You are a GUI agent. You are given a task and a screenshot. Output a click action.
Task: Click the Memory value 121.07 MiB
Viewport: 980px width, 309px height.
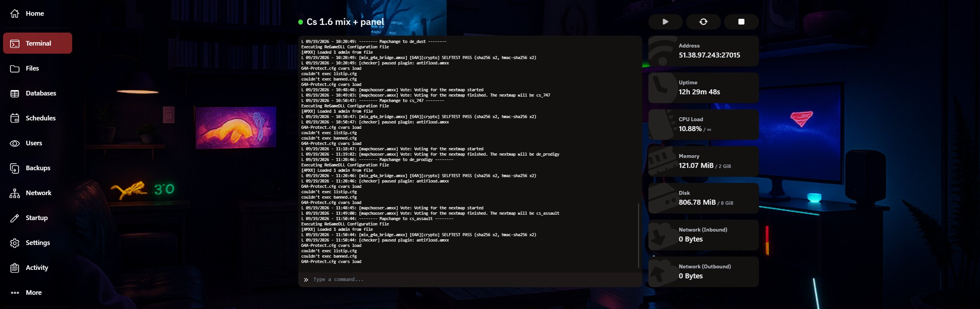pyautogui.click(x=696, y=166)
